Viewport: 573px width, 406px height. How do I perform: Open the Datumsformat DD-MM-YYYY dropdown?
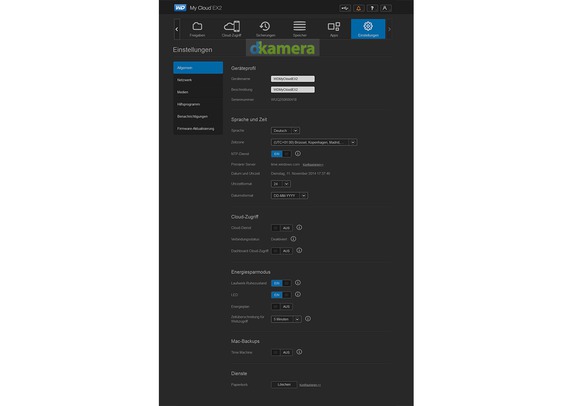pyautogui.click(x=289, y=196)
